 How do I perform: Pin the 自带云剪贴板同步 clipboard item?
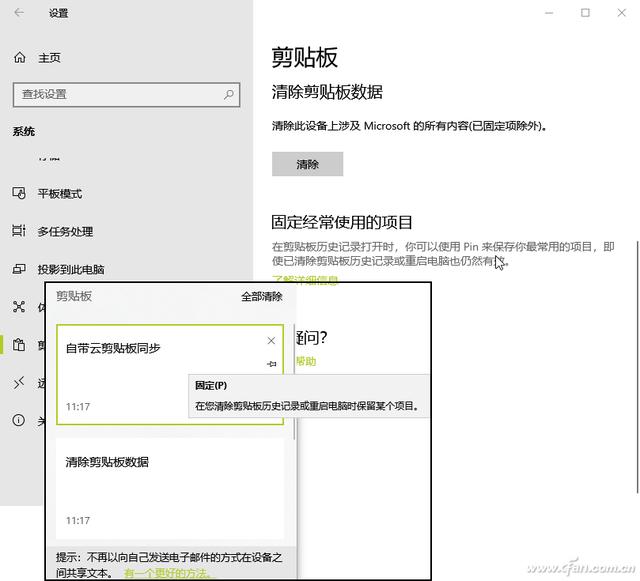point(271,363)
